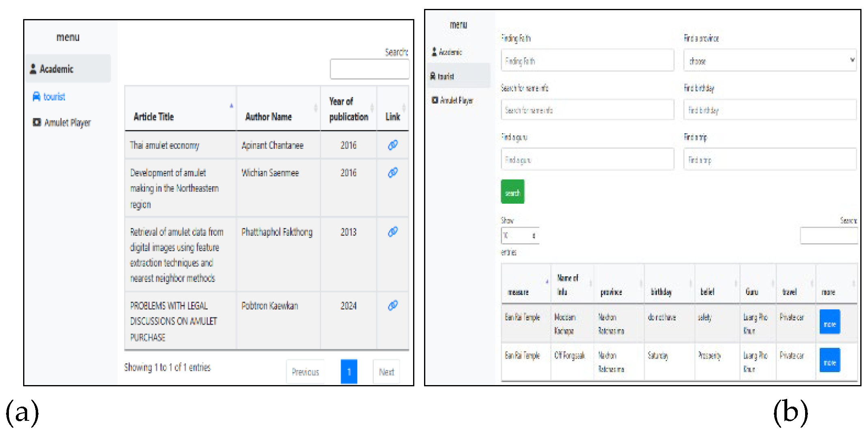Screen dimensions: 868x435
Task: Click more button in first temple row
Action: [x=829, y=322]
